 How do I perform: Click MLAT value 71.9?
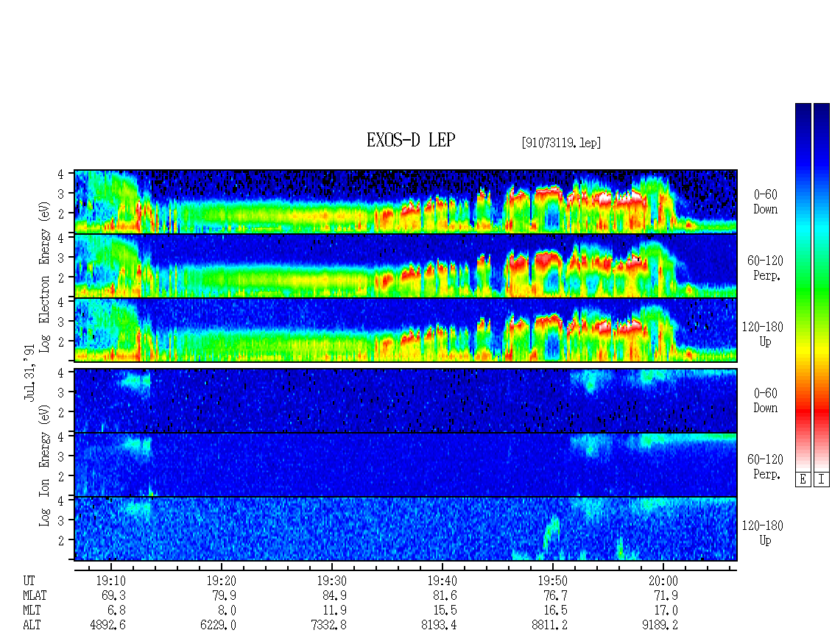[666, 595]
